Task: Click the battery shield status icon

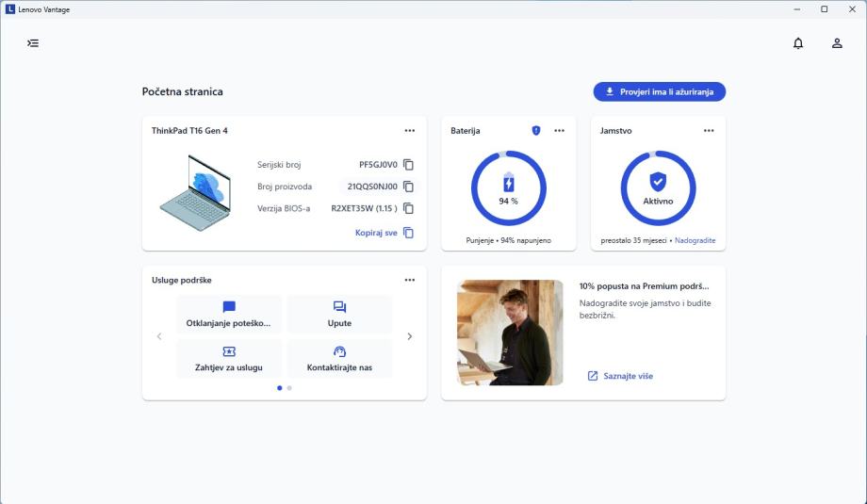Action: (536, 130)
